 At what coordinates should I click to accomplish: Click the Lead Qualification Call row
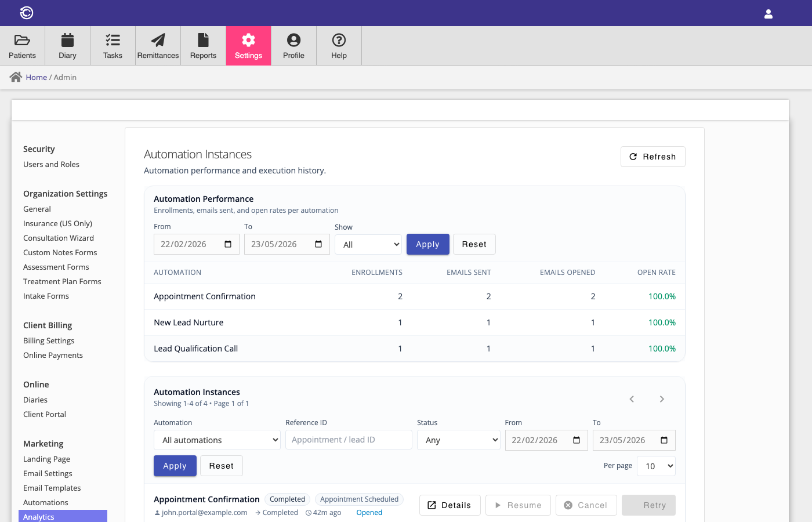(415, 349)
